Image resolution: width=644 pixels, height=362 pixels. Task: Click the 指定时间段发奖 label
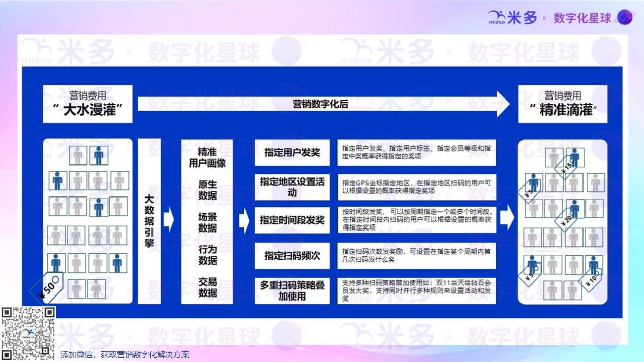(x=292, y=220)
